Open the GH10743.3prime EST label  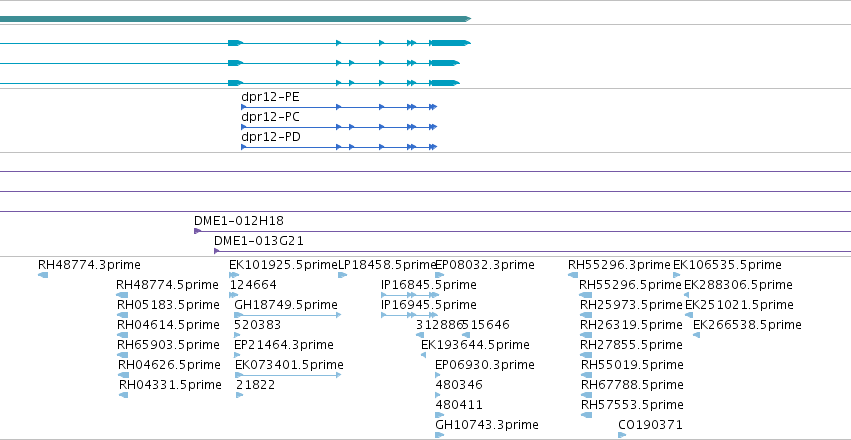point(487,424)
